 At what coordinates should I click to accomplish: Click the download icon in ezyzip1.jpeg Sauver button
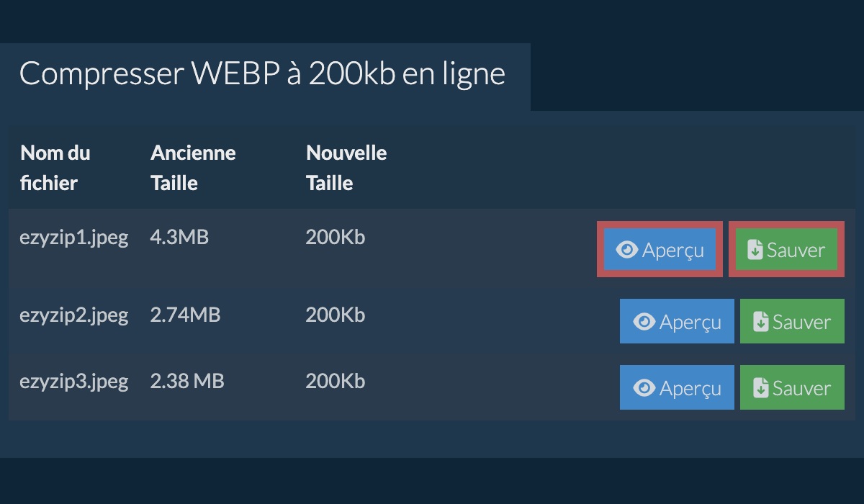755,250
